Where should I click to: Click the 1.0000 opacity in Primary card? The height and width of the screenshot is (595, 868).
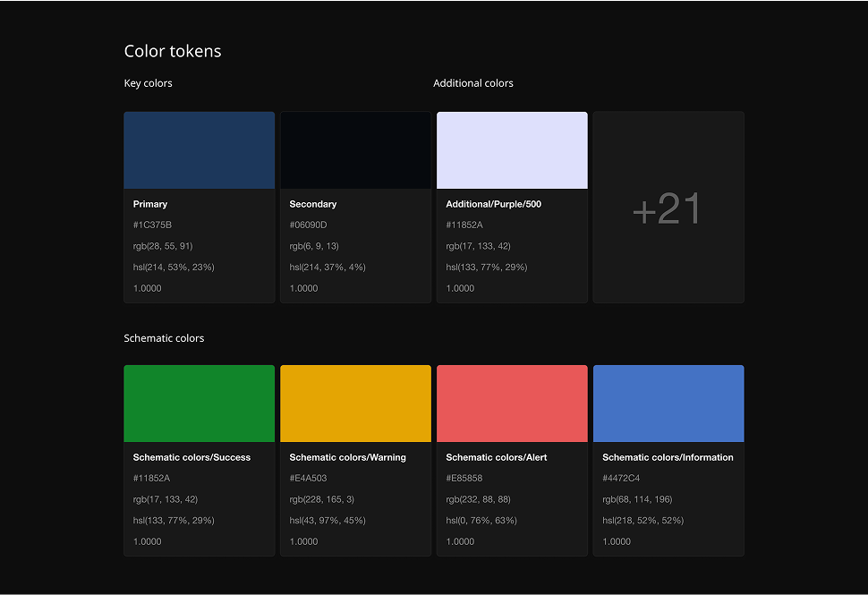pos(148,288)
